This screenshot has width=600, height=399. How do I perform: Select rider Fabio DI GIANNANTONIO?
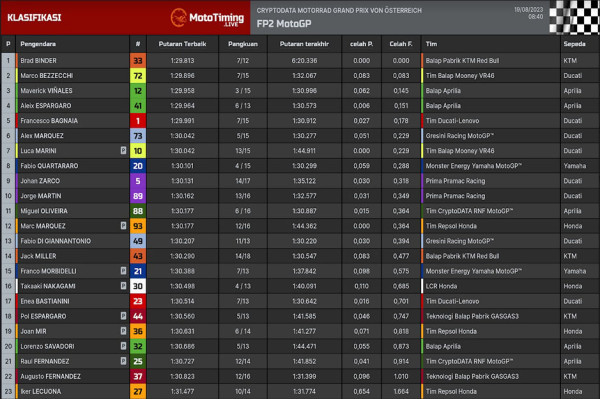click(x=55, y=241)
